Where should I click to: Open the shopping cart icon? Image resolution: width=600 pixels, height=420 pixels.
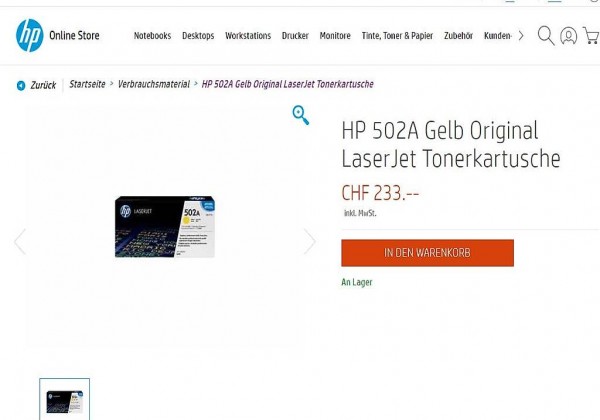(x=591, y=35)
